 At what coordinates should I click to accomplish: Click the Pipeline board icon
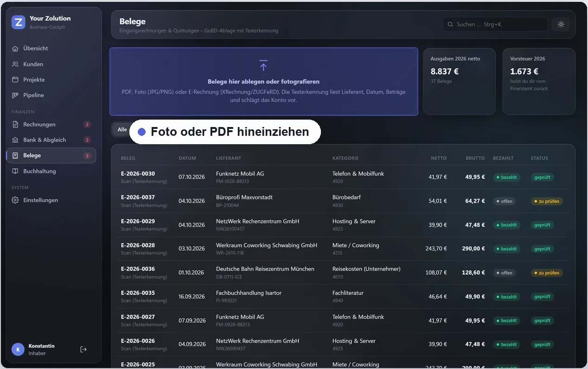click(x=15, y=95)
